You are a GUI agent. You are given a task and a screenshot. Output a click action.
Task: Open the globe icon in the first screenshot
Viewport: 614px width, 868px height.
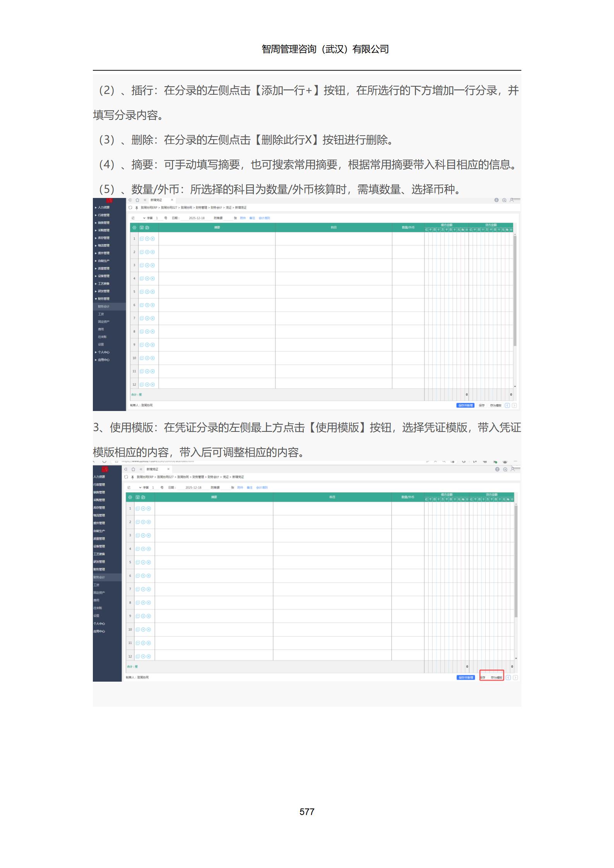click(497, 200)
